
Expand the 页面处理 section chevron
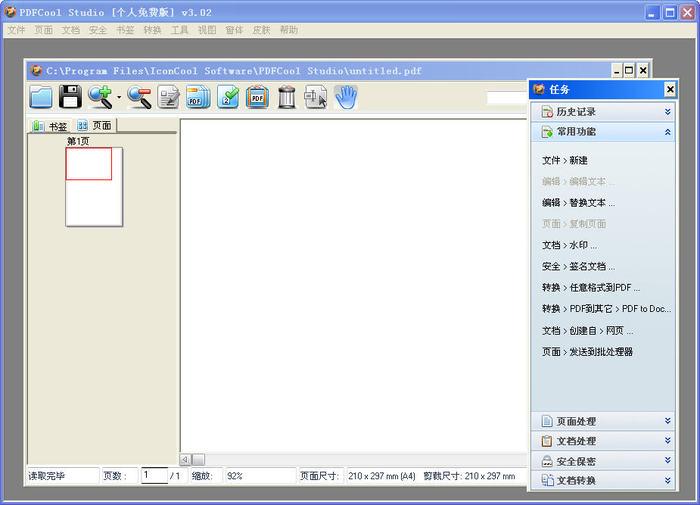[667, 421]
